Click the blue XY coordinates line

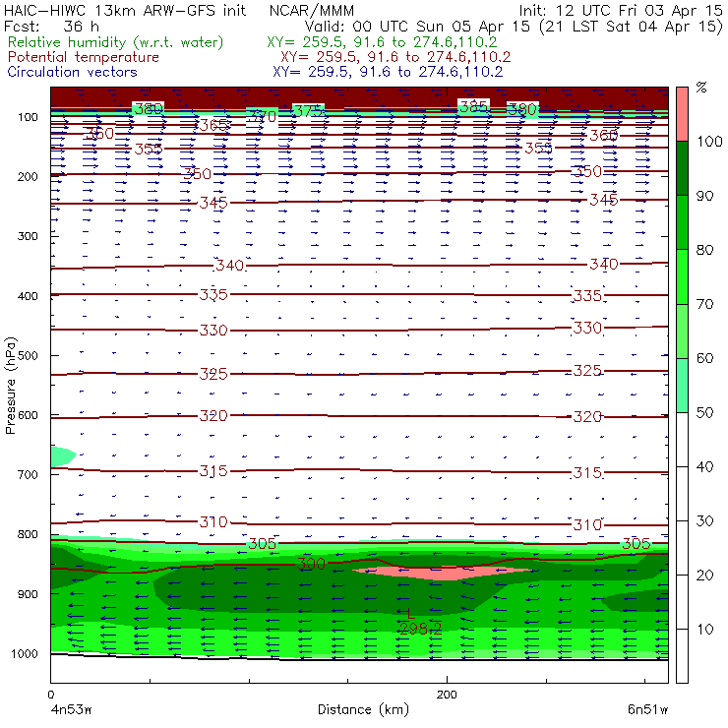[x=388, y=72]
